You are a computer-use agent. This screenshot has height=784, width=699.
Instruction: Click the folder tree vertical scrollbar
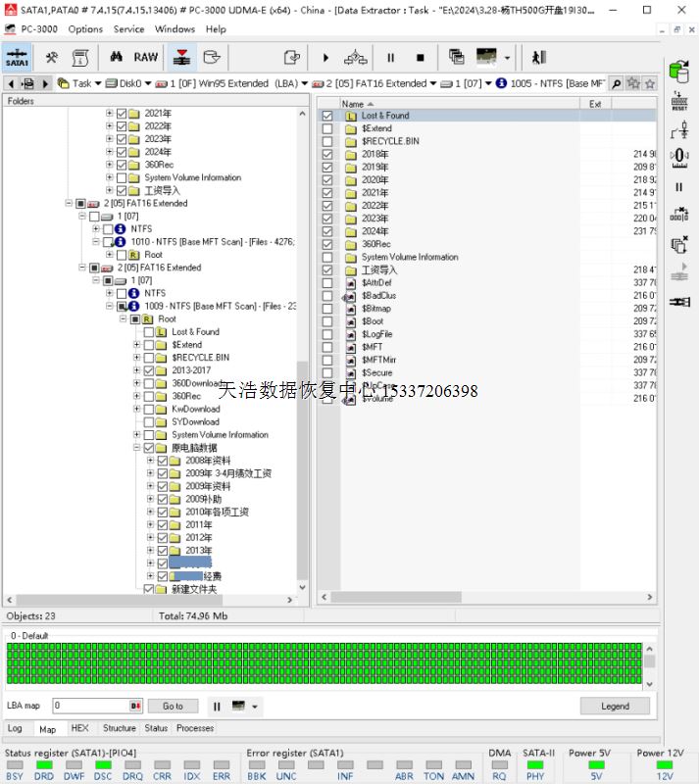[x=302, y=470]
